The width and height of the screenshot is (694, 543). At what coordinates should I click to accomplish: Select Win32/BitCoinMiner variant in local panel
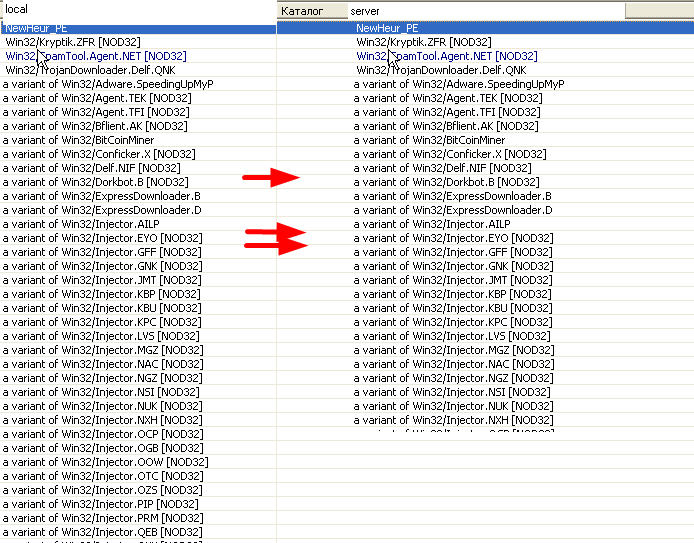78,140
